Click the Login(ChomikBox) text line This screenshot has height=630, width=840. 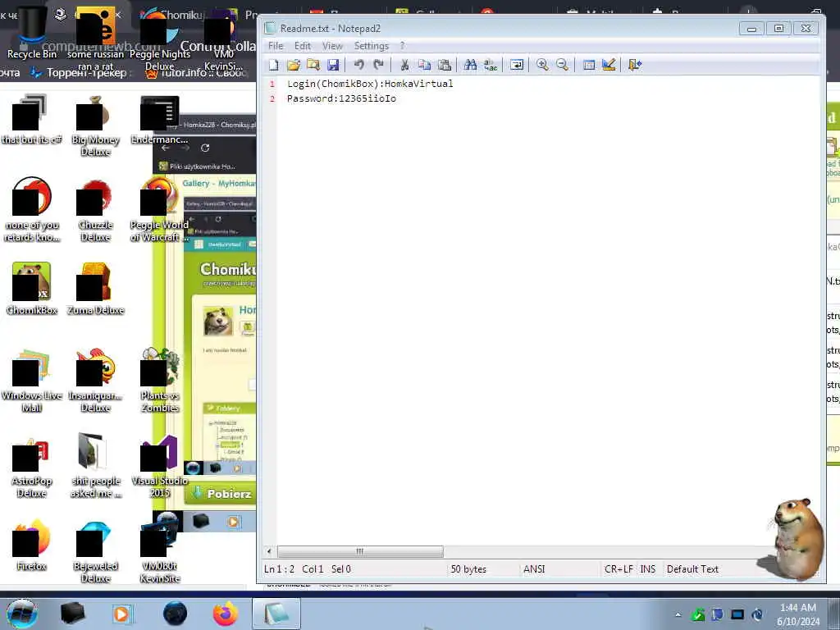click(370, 84)
